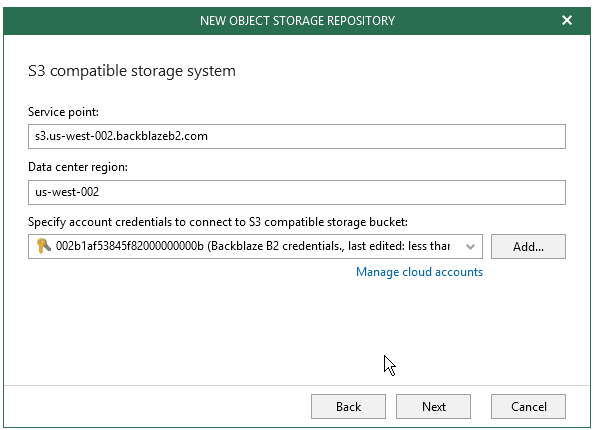This screenshot has width=605, height=430.
Task: Click the key icon in credentials box
Action: (x=43, y=246)
